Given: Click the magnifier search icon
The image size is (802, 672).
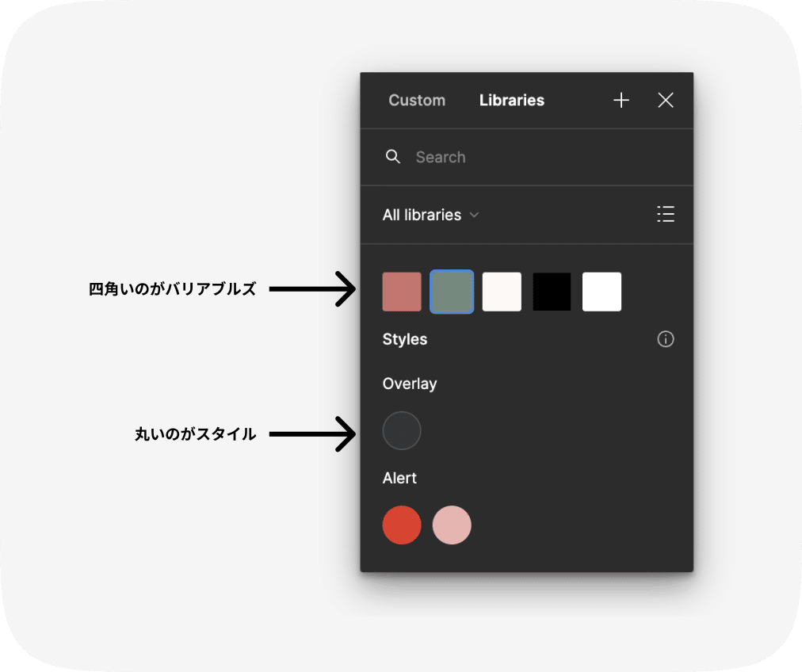Looking at the screenshot, I should coord(393,156).
